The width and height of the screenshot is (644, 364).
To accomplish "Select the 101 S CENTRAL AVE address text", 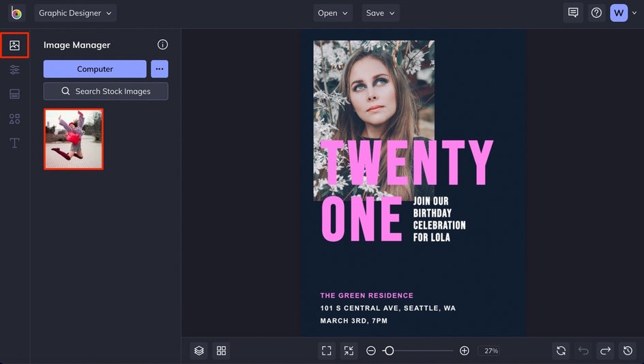I will coord(387,308).
